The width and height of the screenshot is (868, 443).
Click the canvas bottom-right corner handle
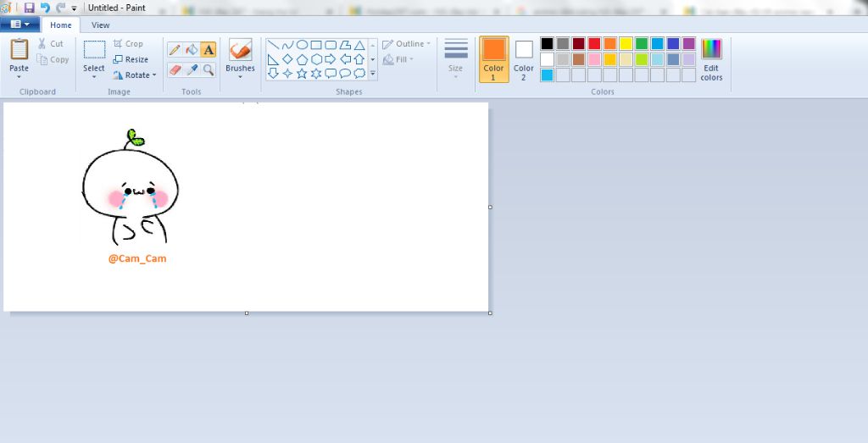point(491,313)
